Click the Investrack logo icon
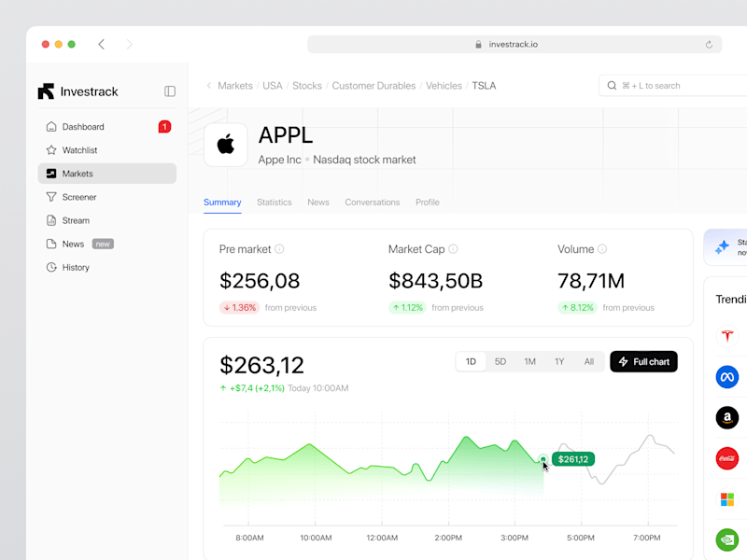This screenshot has height=560, width=747. (46, 91)
